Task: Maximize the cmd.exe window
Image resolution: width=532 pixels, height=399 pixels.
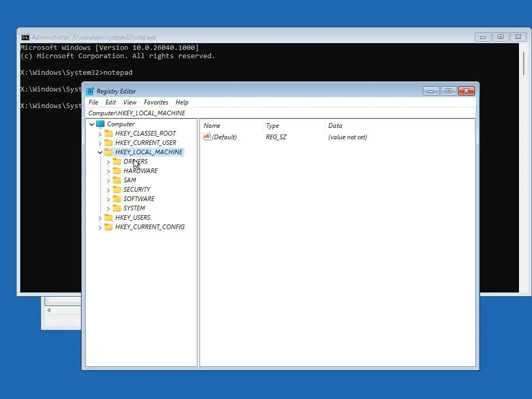Action: point(500,37)
